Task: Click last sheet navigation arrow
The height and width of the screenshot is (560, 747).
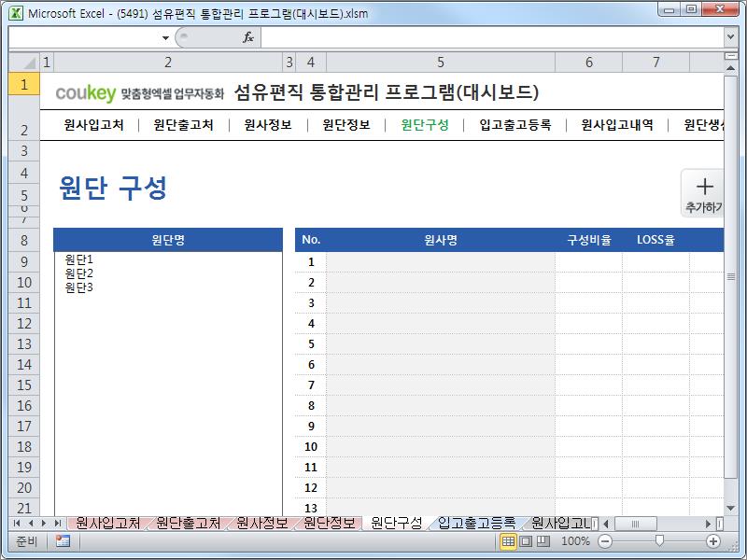Action: (x=58, y=524)
